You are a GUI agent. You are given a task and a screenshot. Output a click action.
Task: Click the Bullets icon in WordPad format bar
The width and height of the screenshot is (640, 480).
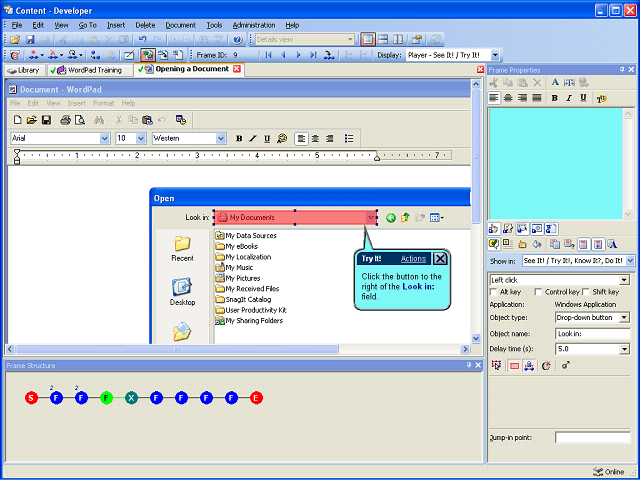point(349,138)
